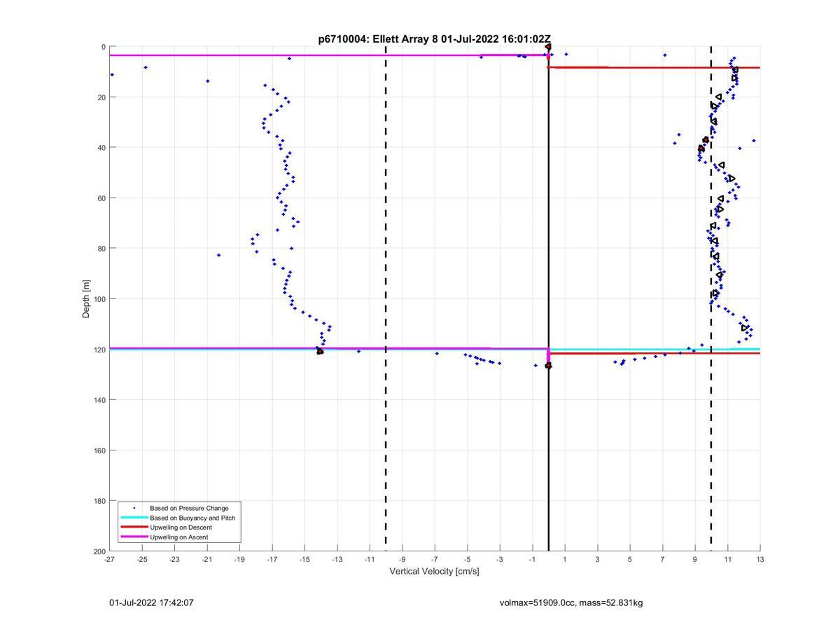
Task: Click the timestamp '01-Jul-2022 17:42:07'
Action: (x=151, y=602)
